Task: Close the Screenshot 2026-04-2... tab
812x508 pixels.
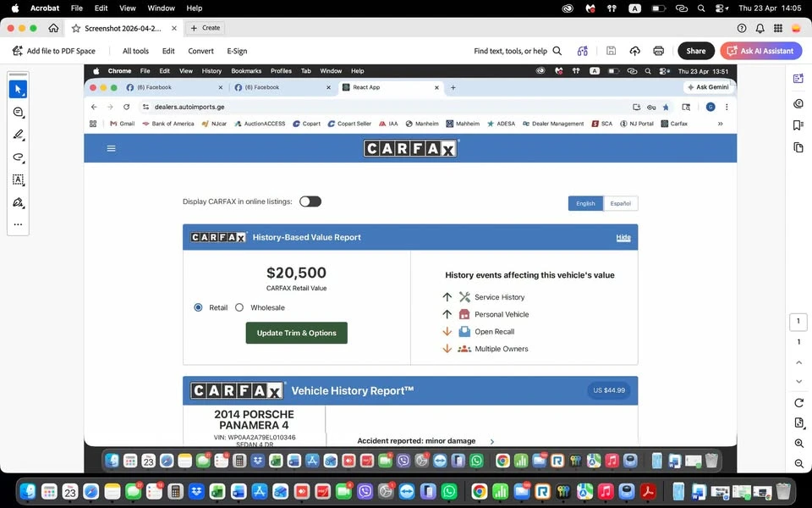Action: coord(174,29)
